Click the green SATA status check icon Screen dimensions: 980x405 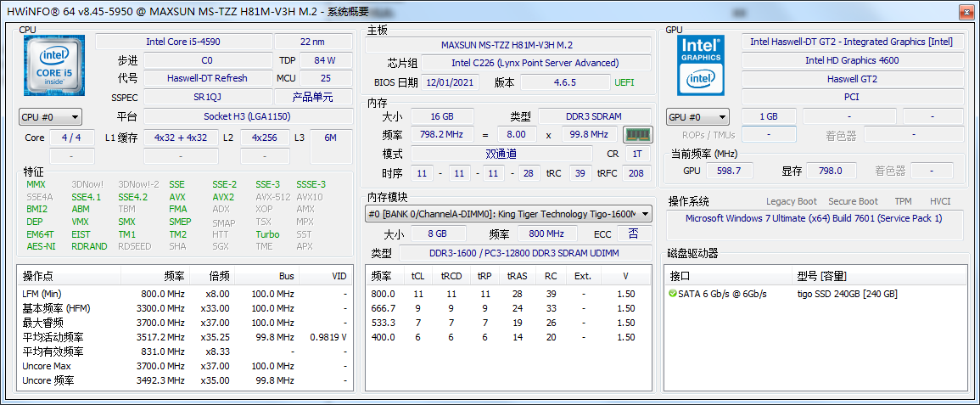673,294
